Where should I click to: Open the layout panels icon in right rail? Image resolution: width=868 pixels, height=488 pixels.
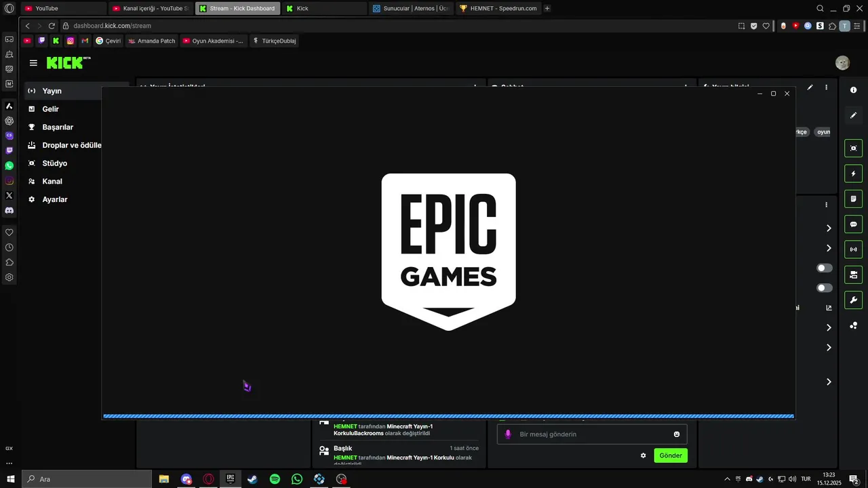853,274
